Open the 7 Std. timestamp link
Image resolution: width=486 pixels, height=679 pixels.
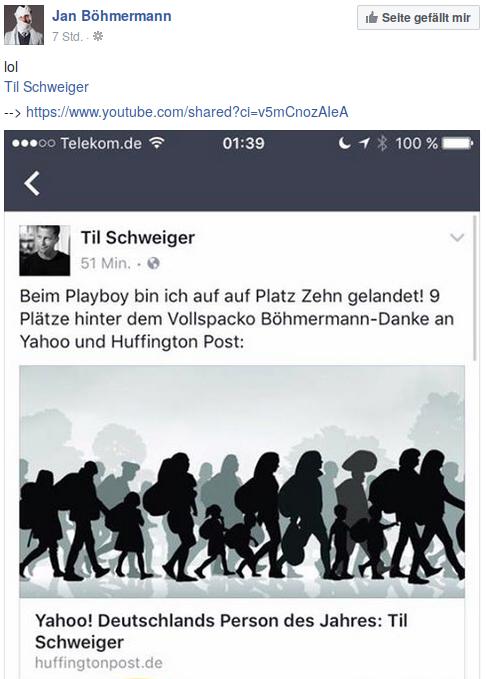[67, 37]
